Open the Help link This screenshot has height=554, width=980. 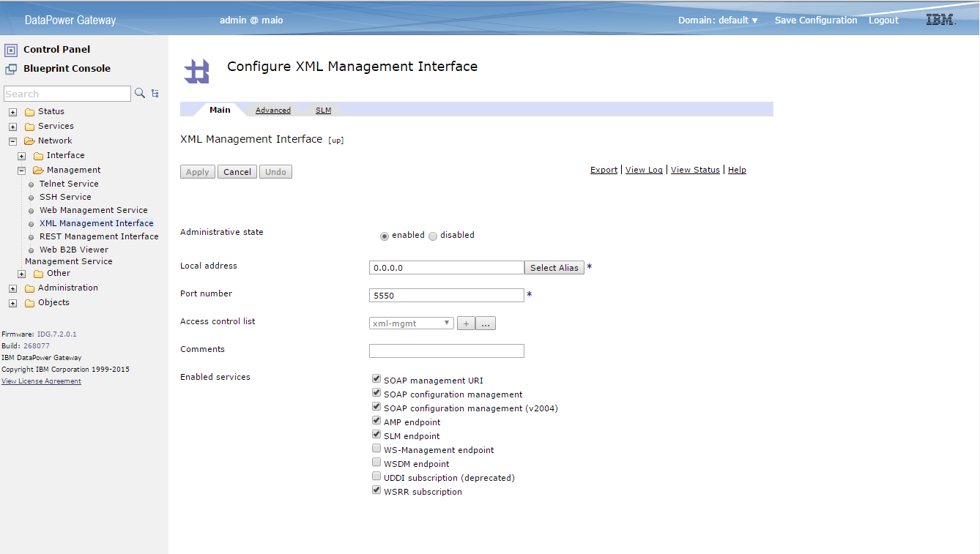(737, 170)
